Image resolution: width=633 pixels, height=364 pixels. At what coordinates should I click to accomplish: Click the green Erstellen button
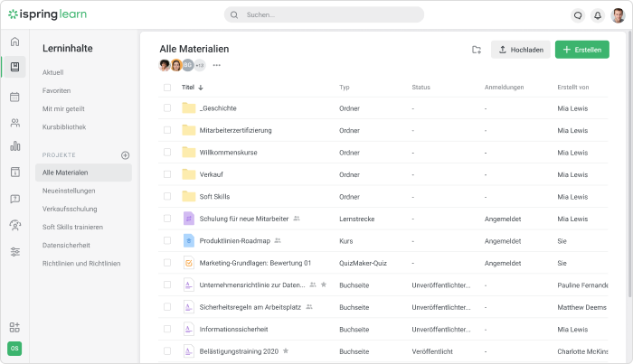pos(581,50)
